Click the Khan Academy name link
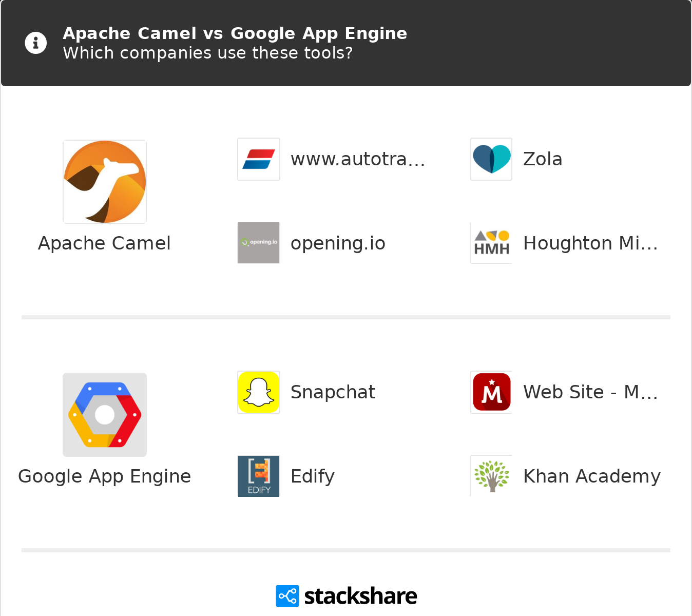This screenshot has height=616, width=692. coord(591,476)
